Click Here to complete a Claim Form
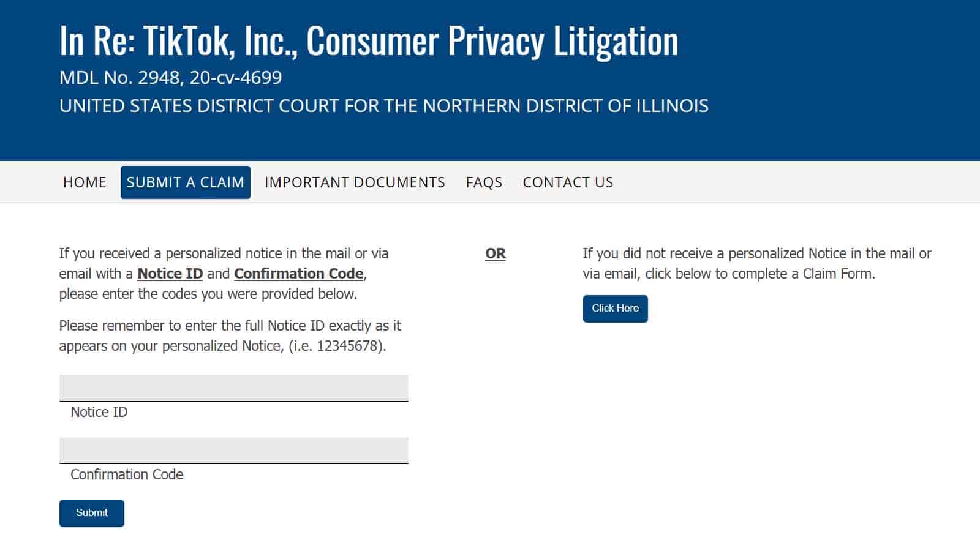Image resolution: width=980 pixels, height=551 pixels. [x=615, y=309]
